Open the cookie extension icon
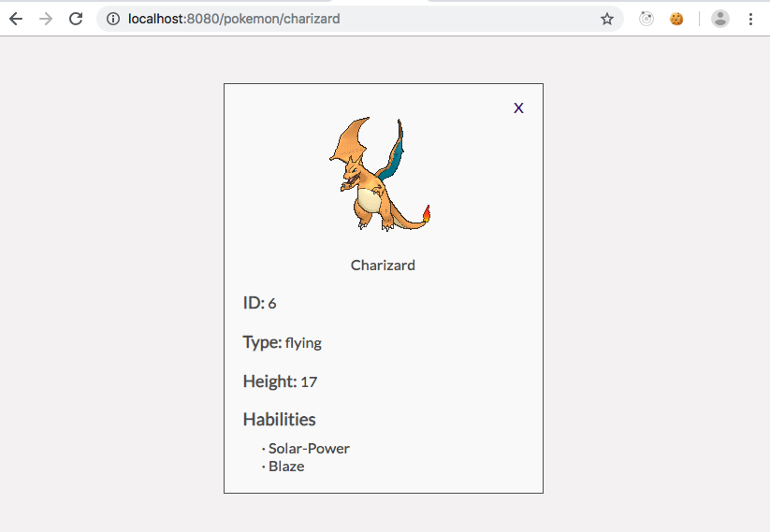Image resolution: width=770 pixels, height=532 pixels. [x=676, y=19]
